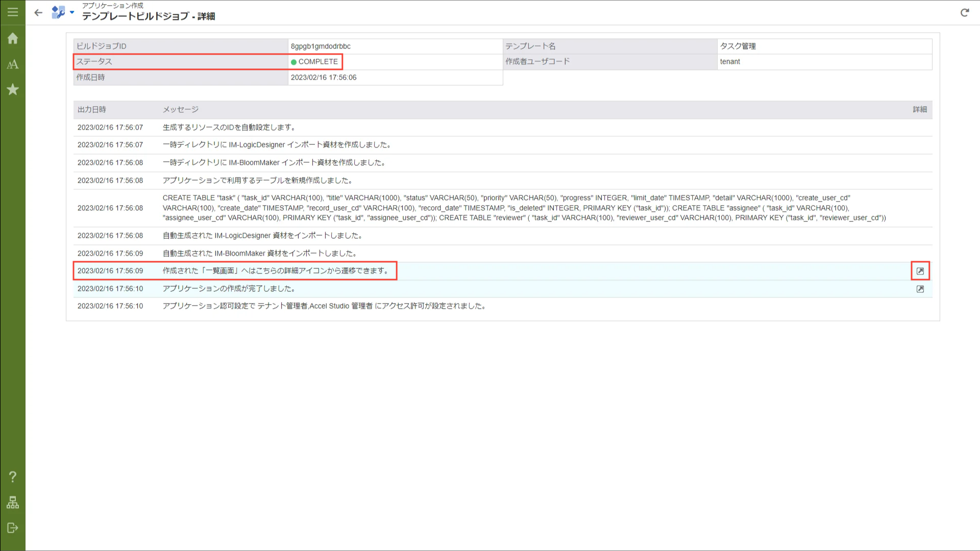This screenshot has height=551, width=980.
Task: Select the access permission message row
Action: [x=324, y=306]
